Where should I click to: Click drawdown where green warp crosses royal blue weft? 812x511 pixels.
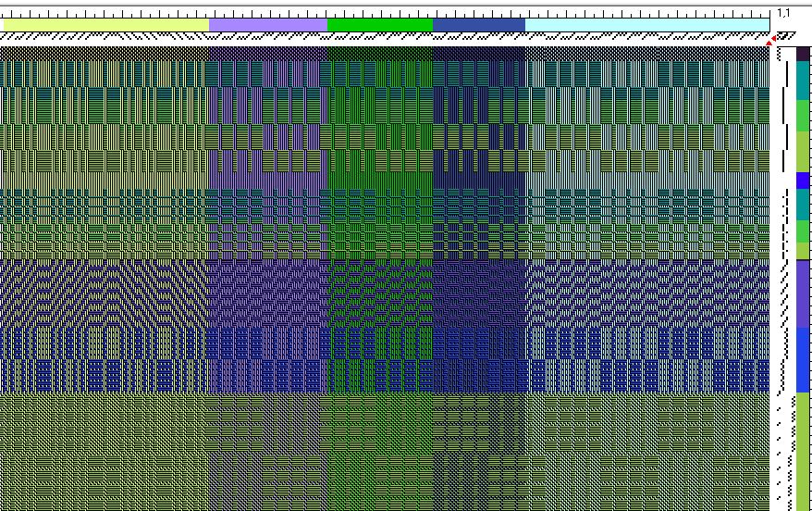click(380, 358)
